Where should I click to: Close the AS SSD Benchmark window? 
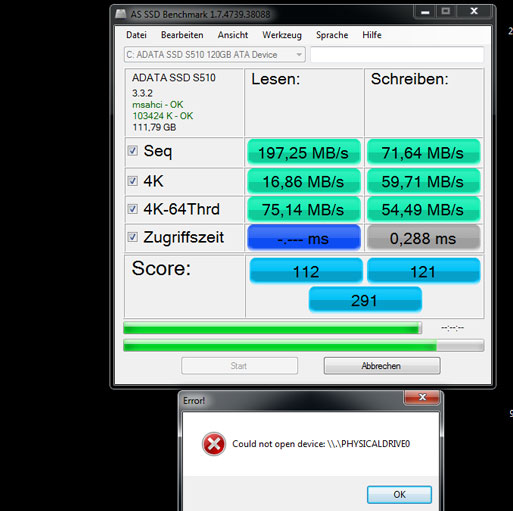(x=474, y=12)
